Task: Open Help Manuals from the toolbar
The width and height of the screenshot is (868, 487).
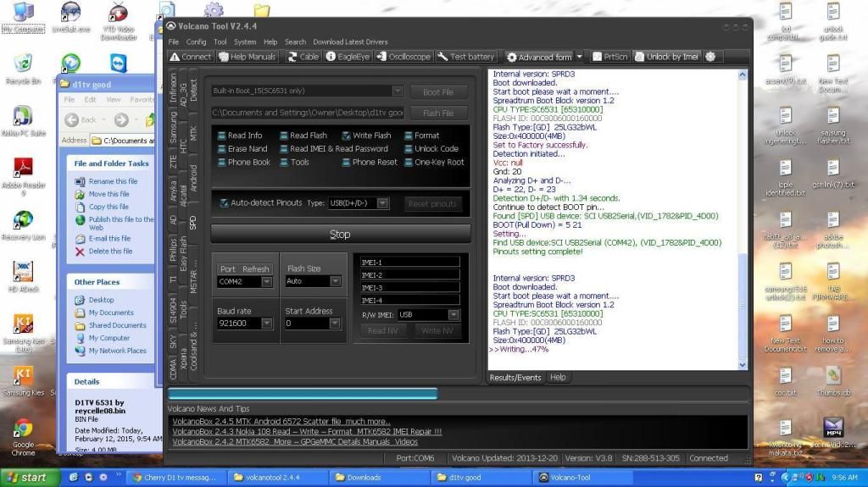Action: click(x=247, y=57)
